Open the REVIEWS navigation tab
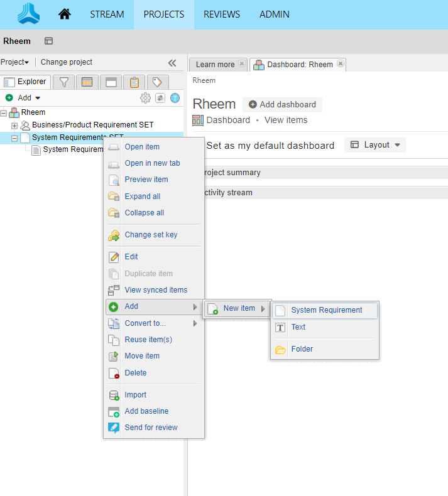This screenshot has height=496, width=448. [x=222, y=14]
